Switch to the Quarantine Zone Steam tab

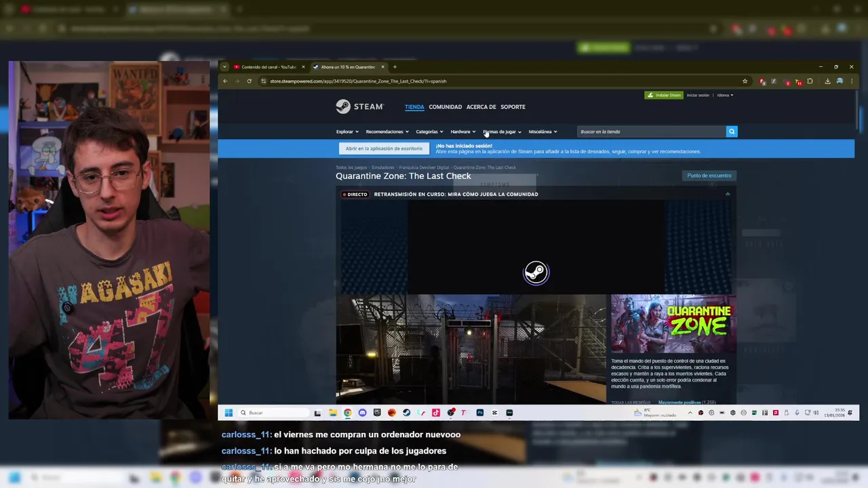pos(347,67)
